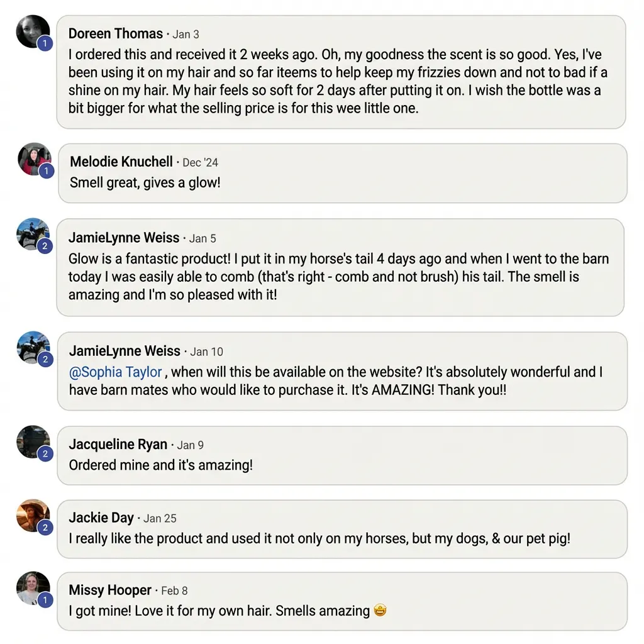
Task: Click the star-eyes emoji in Missy Hooper's comment
Action: pyautogui.click(x=379, y=610)
